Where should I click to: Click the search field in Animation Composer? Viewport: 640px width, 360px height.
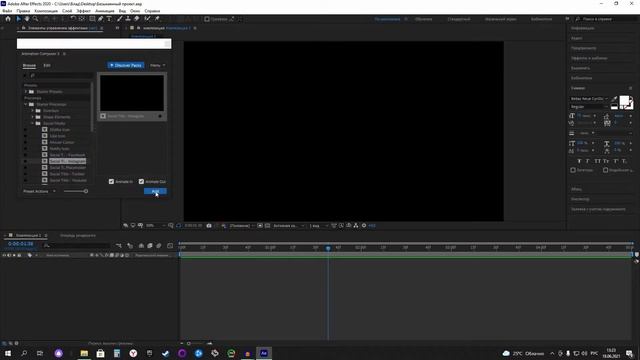pyautogui.click(x=61, y=76)
